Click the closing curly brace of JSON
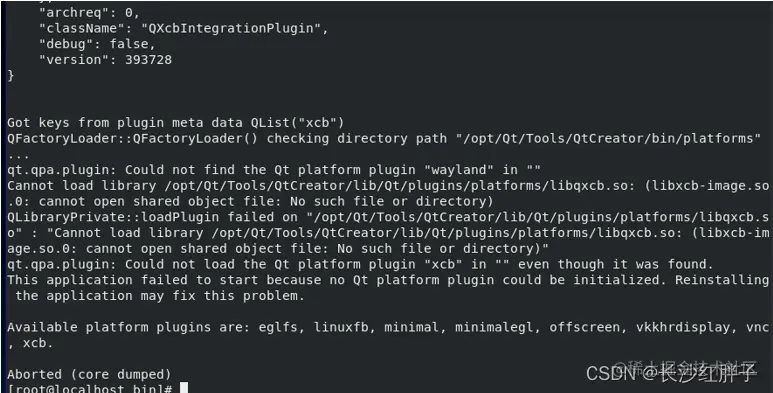 tap(11, 75)
